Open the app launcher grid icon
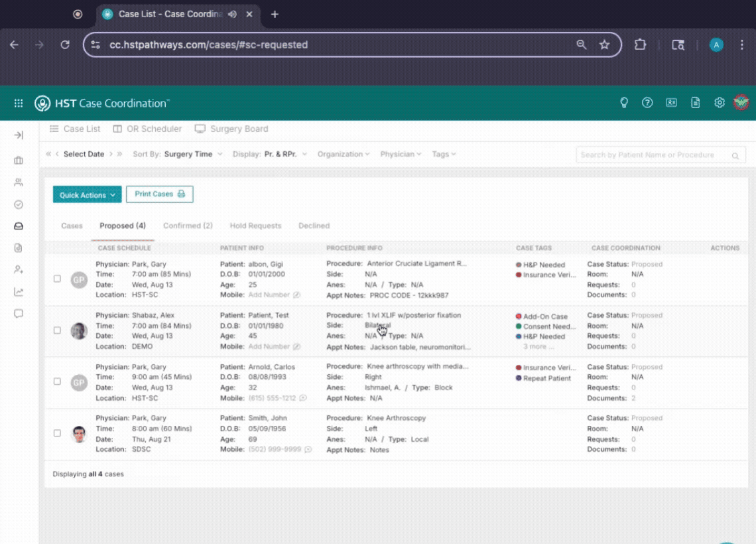756x544 pixels. [19, 103]
